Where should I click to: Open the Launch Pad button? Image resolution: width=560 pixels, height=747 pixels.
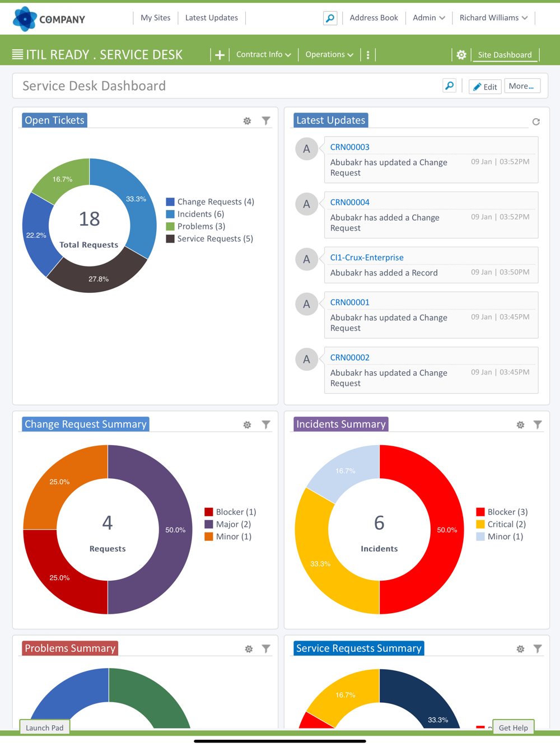(x=45, y=727)
